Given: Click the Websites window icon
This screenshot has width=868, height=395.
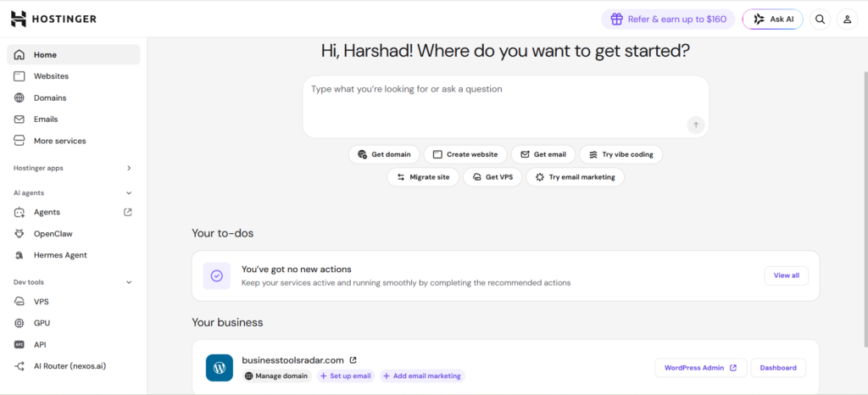Looking at the screenshot, I should 19,76.
